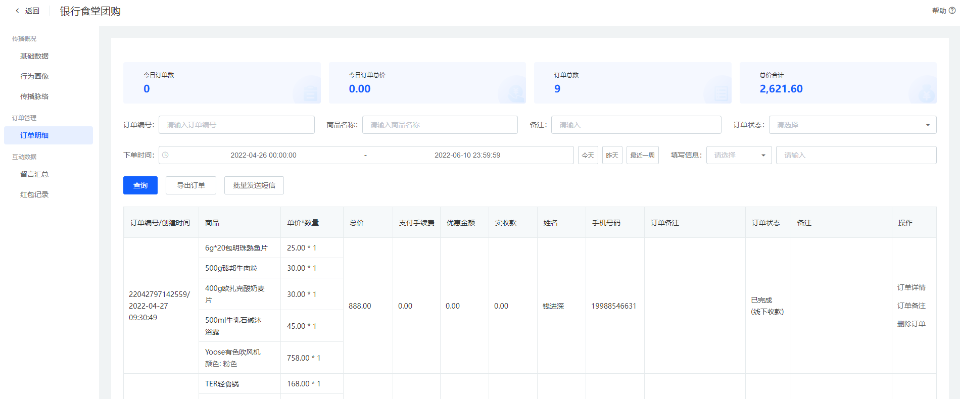Click the 今天 quick date button

pos(588,155)
